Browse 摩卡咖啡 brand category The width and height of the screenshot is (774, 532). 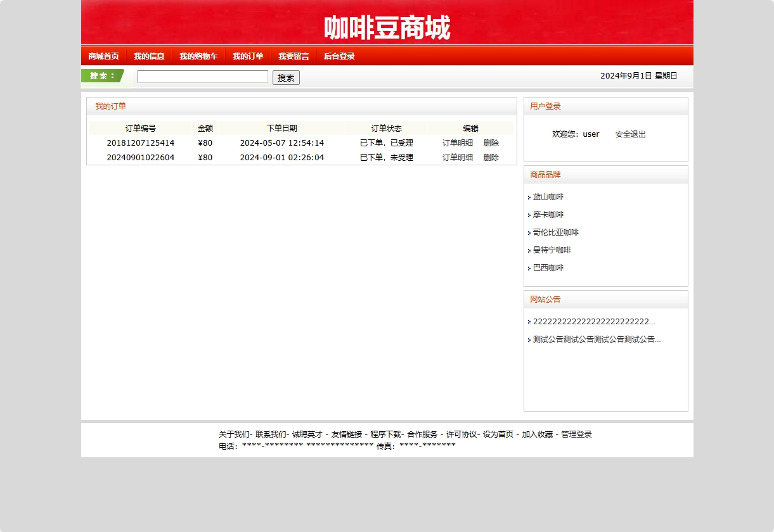click(x=548, y=215)
